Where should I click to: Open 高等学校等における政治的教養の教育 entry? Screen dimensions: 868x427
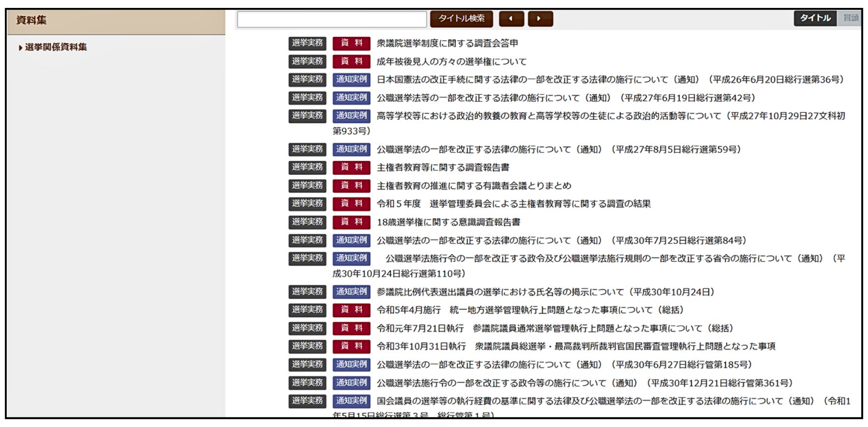click(x=589, y=123)
